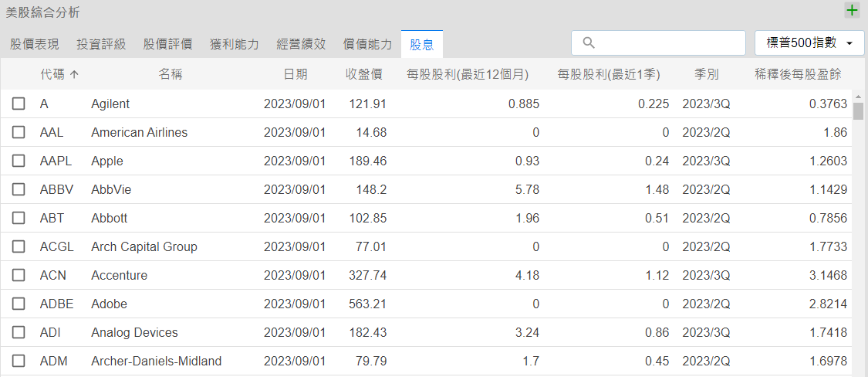The height and width of the screenshot is (377, 868).
Task: Toggle the checkbox for American Airlines
Action: click(19, 132)
